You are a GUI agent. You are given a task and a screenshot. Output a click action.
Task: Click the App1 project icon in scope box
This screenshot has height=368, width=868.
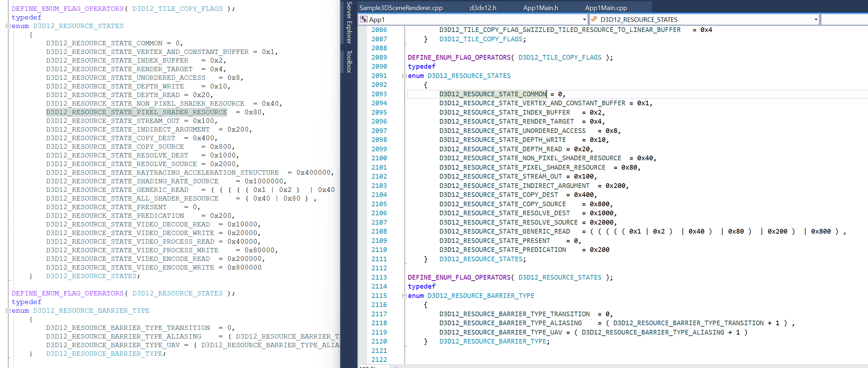pos(364,19)
